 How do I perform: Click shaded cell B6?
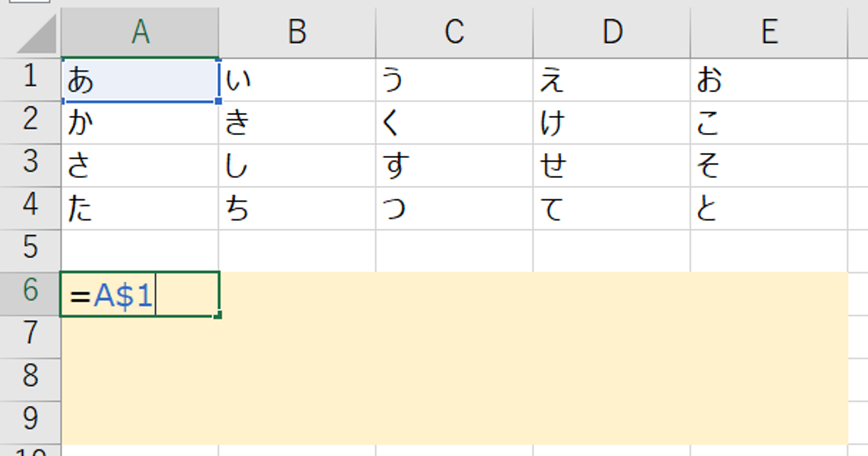(x=297, y=294)
